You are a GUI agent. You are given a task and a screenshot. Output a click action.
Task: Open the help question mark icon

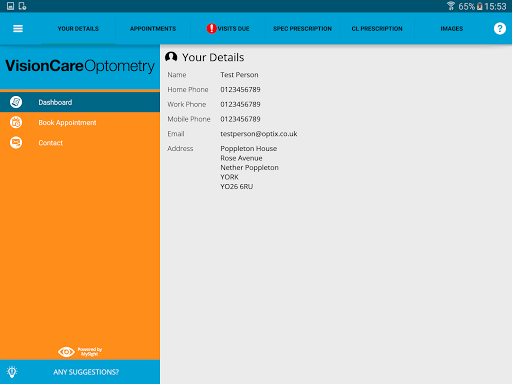(x=500, y=29)
